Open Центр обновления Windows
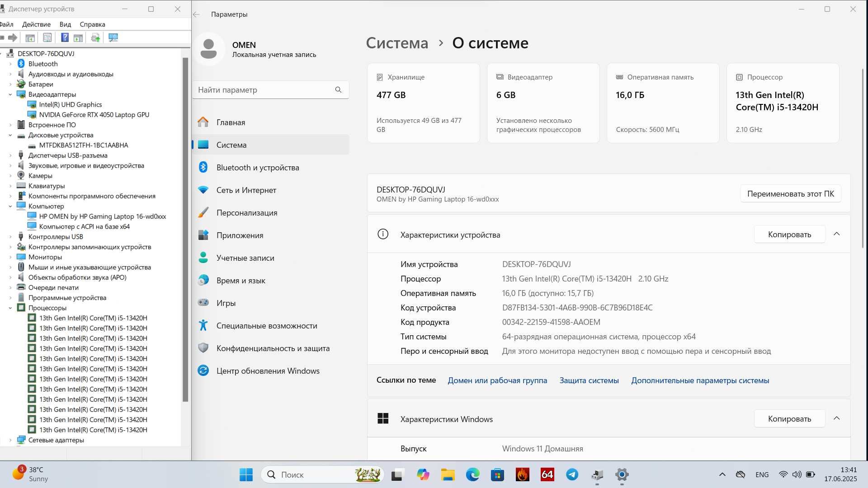The image size is (868, 488). pos(270,371)
